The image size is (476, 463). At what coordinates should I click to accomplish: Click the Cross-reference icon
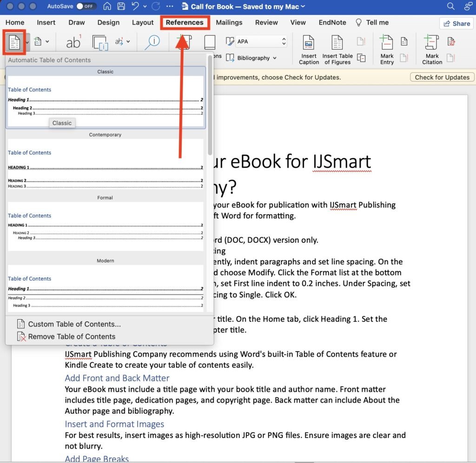361,58
